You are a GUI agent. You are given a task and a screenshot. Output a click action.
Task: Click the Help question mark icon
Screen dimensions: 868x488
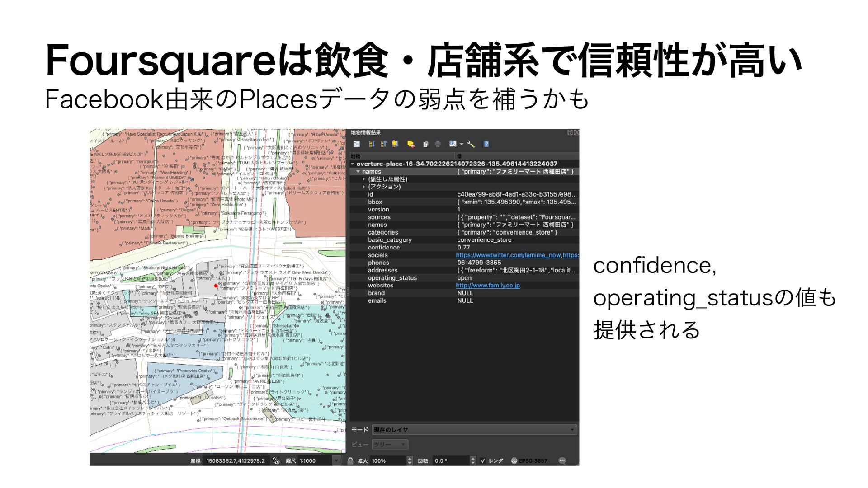point(486,144)
